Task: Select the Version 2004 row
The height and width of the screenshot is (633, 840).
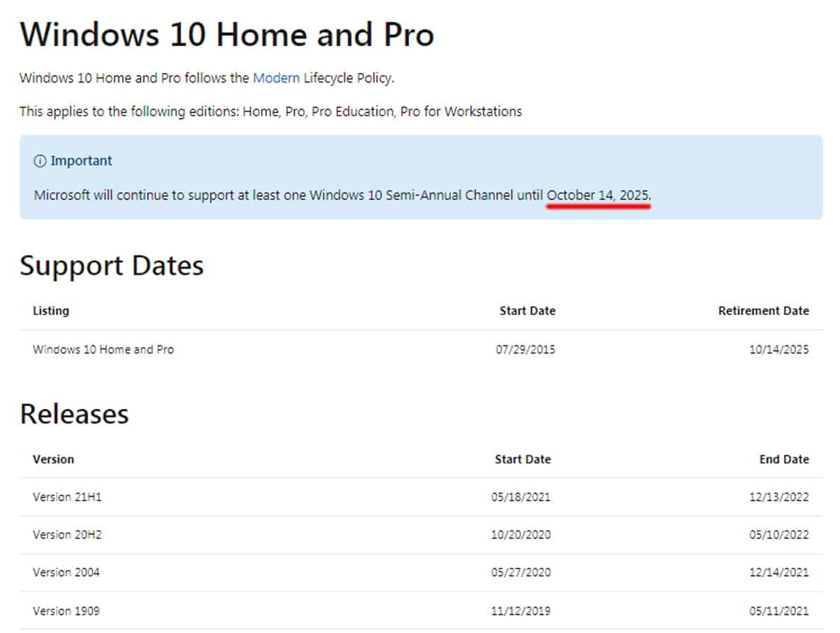Action: click(66, 573)
